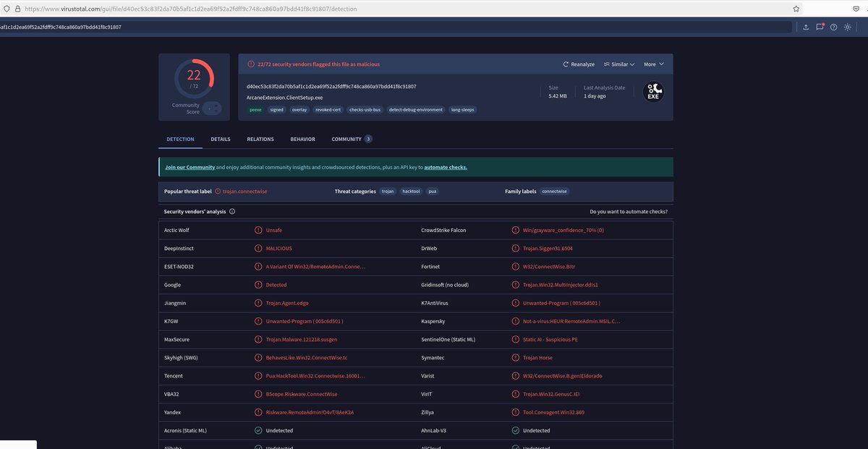Click the shield icon in address bar

click(7, 9)
